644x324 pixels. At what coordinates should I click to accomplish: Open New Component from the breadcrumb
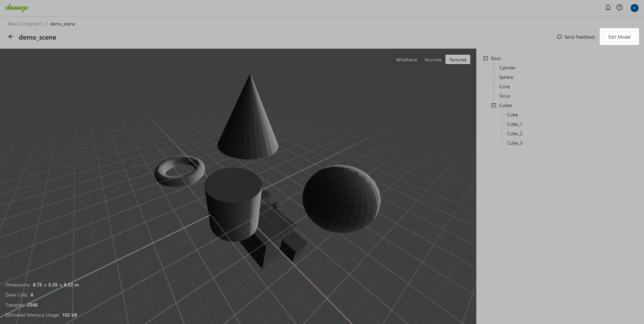click(x=25, y=24)
